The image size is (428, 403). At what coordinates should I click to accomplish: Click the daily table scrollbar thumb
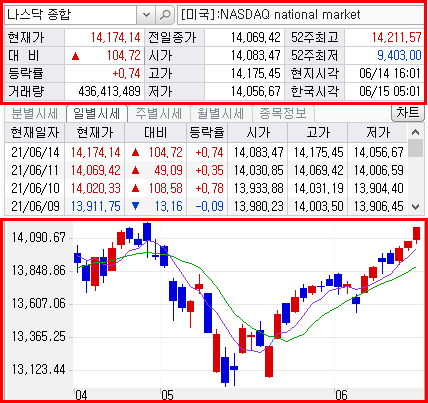tap(415, 148)
